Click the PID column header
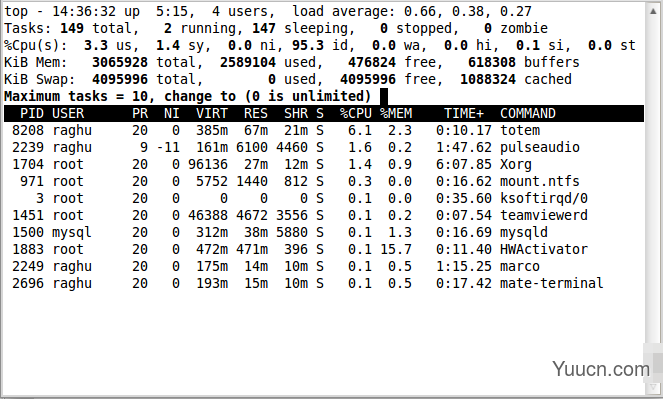Screen dimensions: 663x399 tap(32, 113)
